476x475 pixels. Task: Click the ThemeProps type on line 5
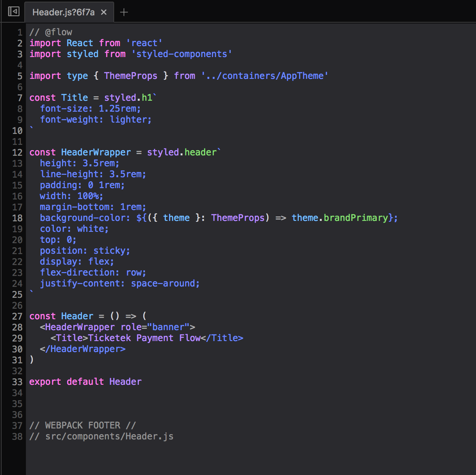tap(130, 76)
